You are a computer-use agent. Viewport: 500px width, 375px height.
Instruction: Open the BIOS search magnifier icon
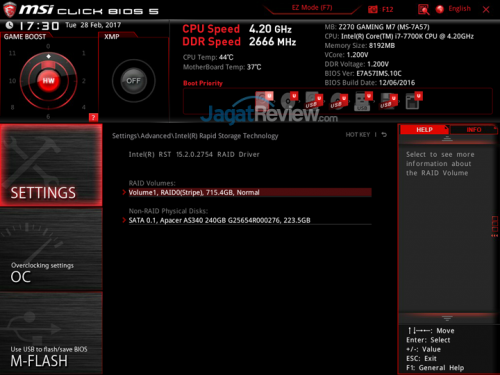tap(423, 9)
